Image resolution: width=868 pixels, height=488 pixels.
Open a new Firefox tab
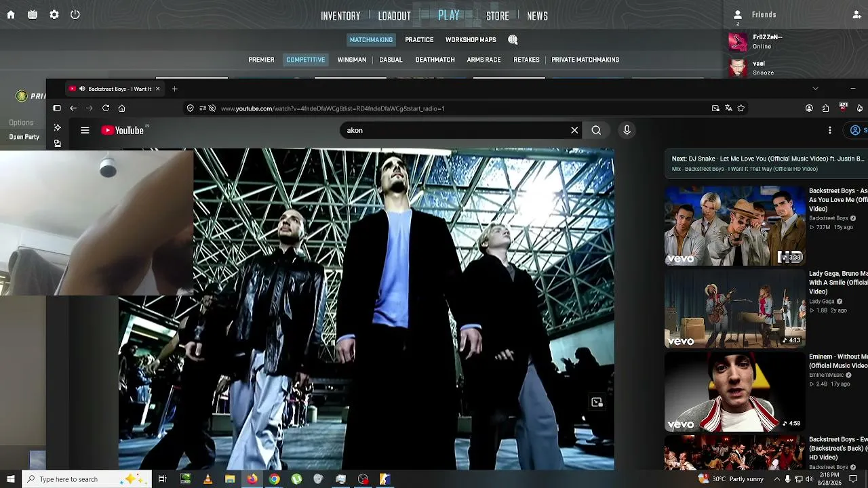point(174,89)
